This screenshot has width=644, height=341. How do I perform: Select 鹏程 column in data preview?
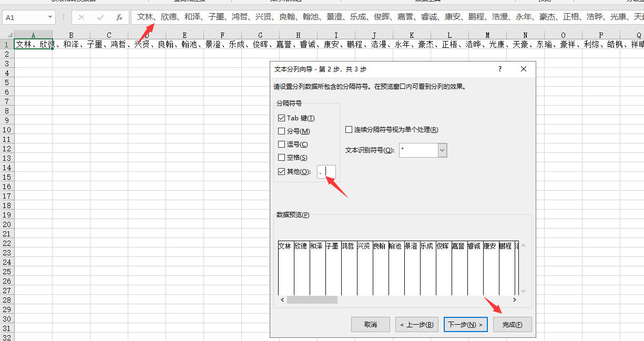coord(507,268)
